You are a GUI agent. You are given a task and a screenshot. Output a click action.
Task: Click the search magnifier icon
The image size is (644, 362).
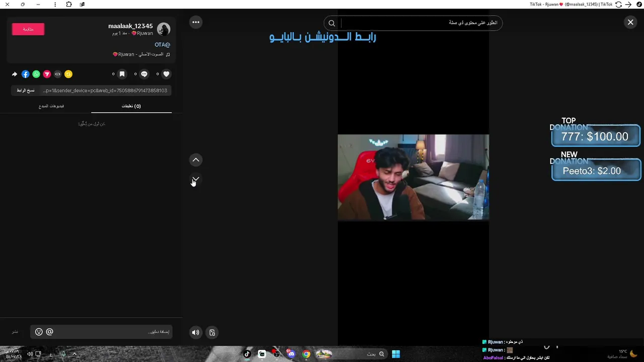click(332, 23)
